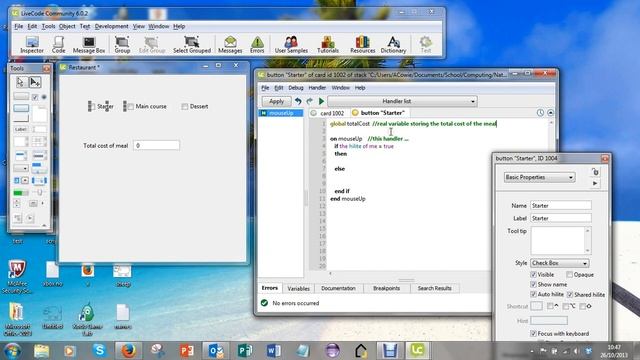This screenshot has width=640, height=360.
Task: Open the Handler menu in script editor
Action: [317, 88]
